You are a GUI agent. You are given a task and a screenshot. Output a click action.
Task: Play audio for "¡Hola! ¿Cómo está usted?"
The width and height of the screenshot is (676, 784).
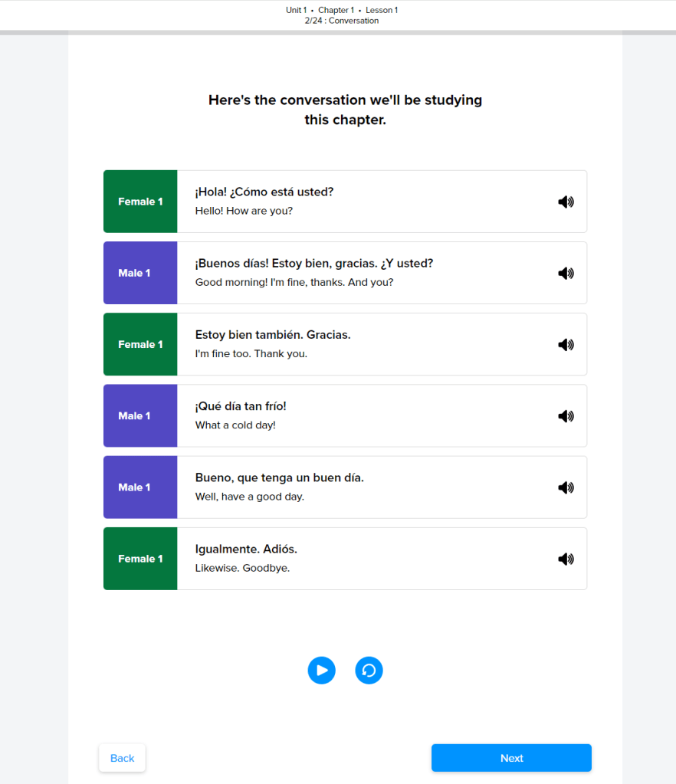tap(566, 202)
